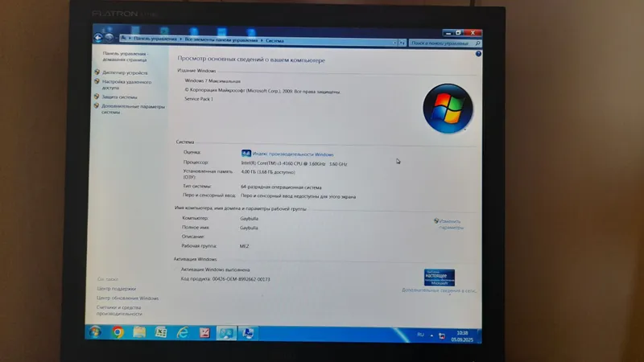644x362 pixels.
Task: Click the shield icon beside Настройка удаленного доступа
Action: pos(97,81)
